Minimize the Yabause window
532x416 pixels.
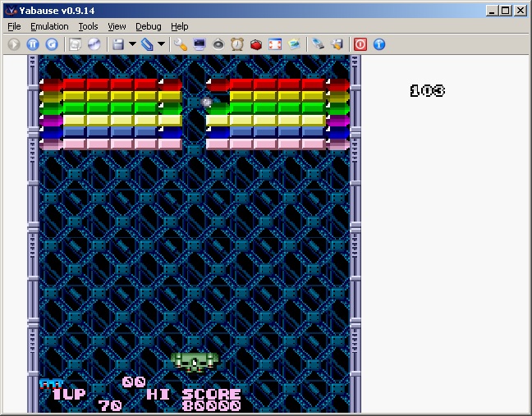[492, 11]
